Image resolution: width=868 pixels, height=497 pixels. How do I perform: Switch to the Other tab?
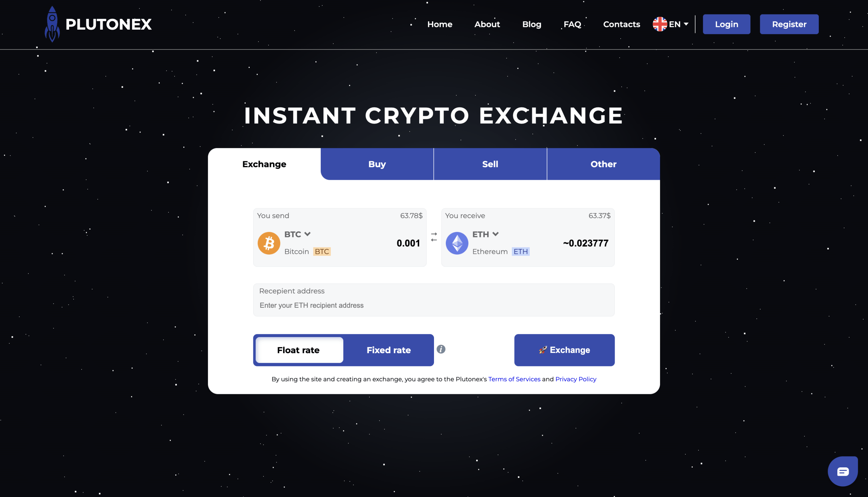(x=603, y=164)
